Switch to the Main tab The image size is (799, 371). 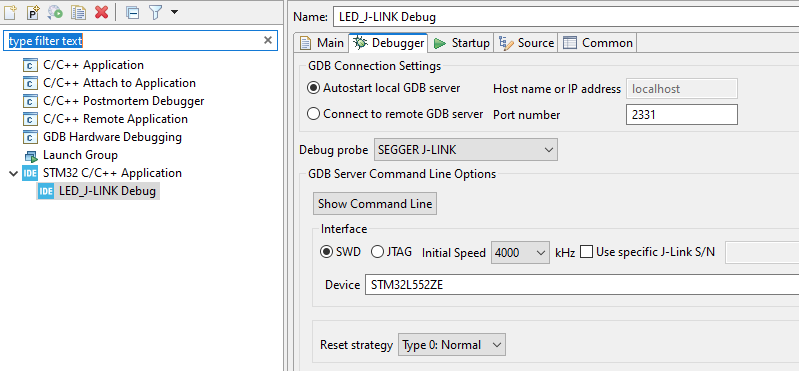[322, 43]
